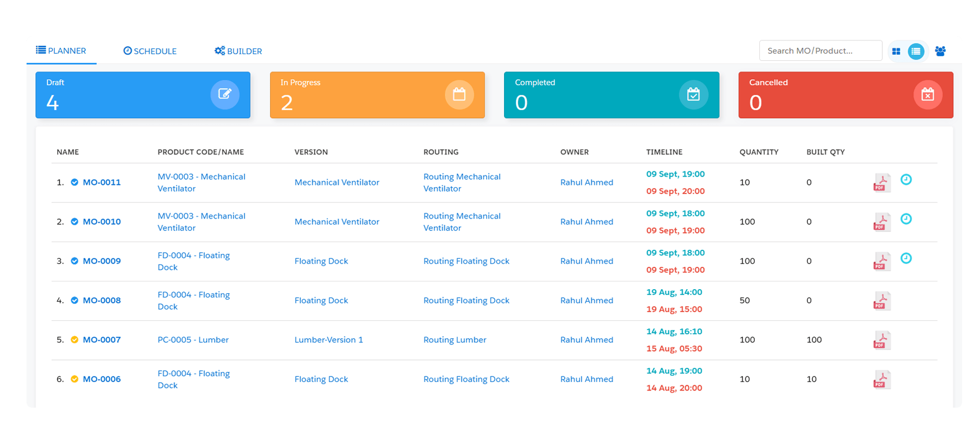Click status badge beside MO-0008

[75, 300]
